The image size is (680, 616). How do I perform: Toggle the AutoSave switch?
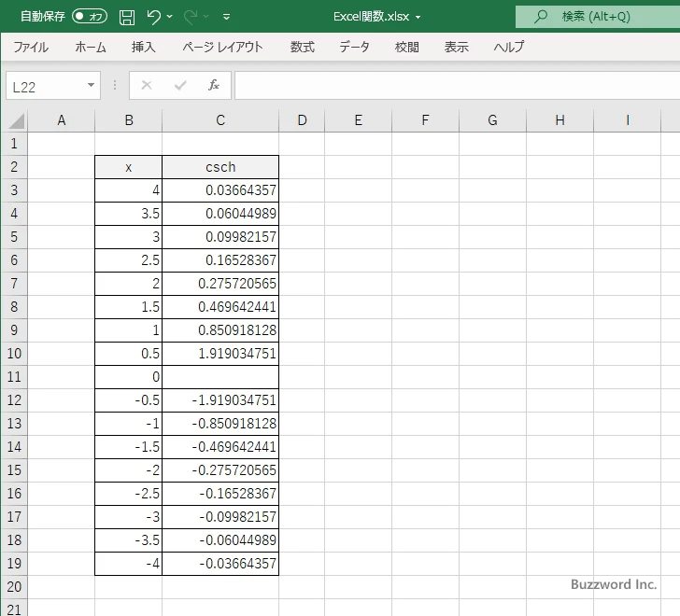click(90, 17)
